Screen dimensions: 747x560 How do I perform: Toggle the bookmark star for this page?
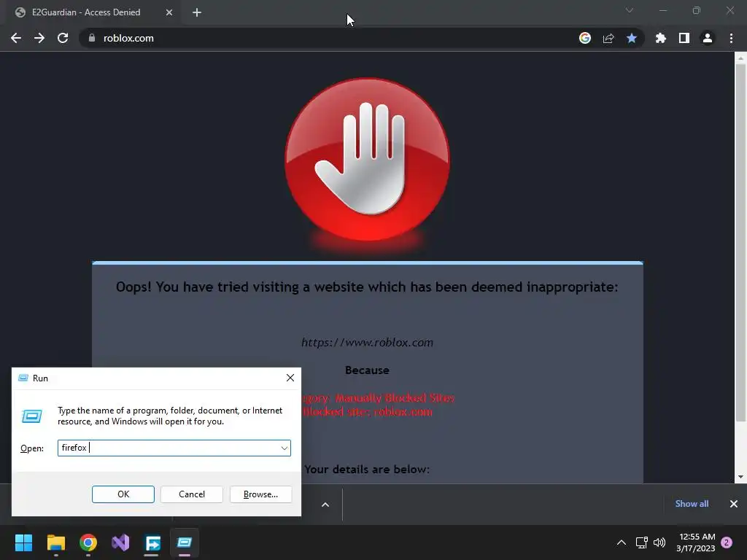pyautogui.click(x=632, y=38)
